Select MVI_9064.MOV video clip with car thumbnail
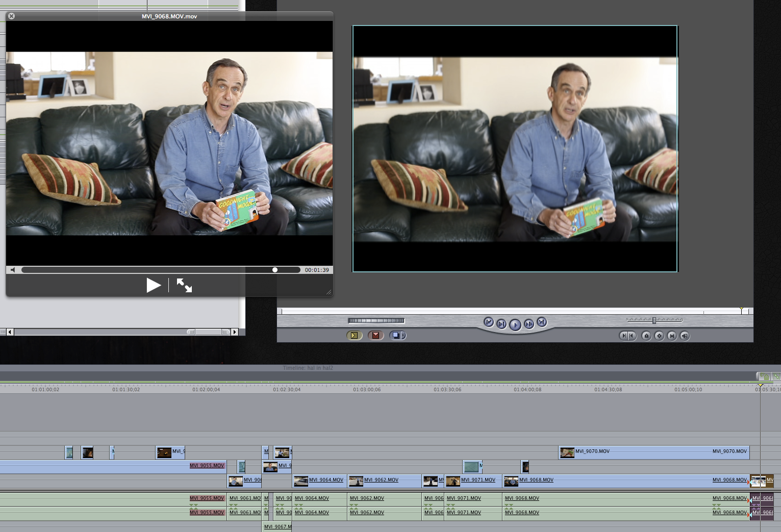 click(x=320, y=480)
